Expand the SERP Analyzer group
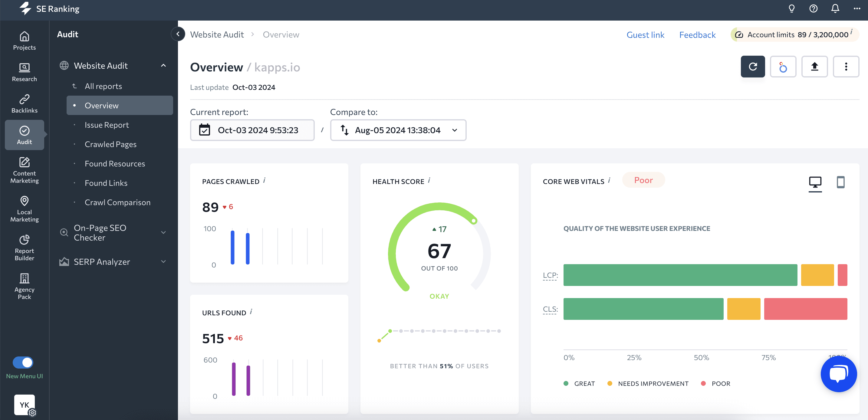Image resolution: width=868 pixels, height=420 pixels. point(163,262)
